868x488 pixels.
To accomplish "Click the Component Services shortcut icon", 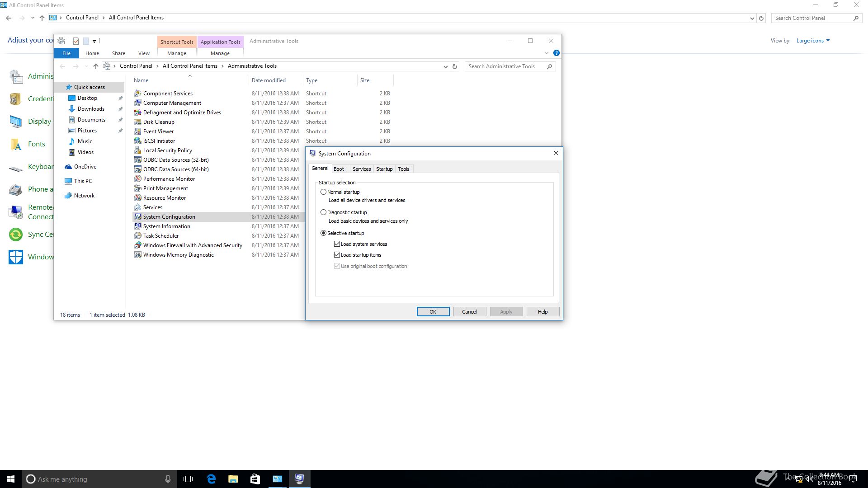I will pos(138,93).
